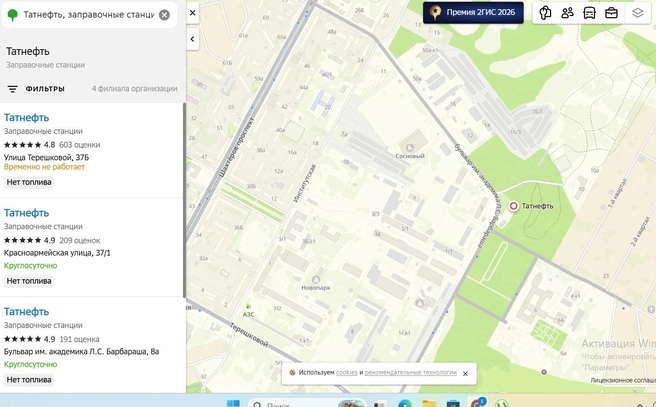The width and height of the screenshot is (656, 407).
Task: Click the Сосновый place icon on the map
Action: click(410, 147)
